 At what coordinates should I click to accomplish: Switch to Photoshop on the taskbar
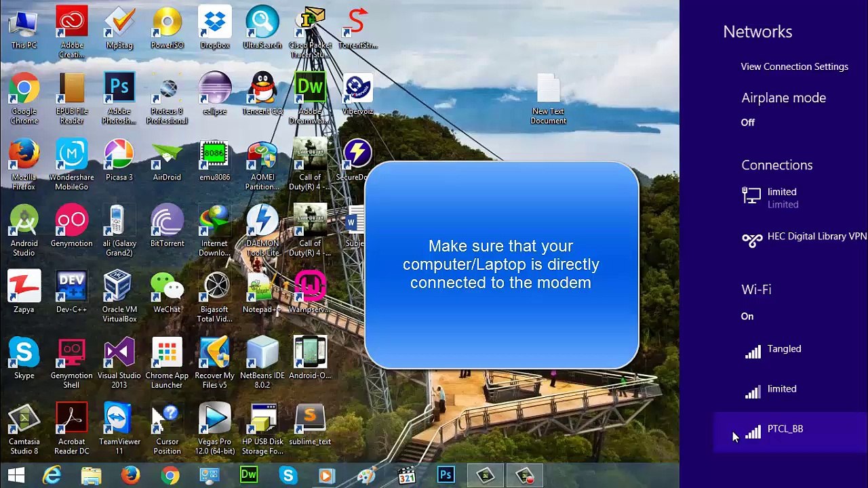pyautogui.click(x=446, y=476)
